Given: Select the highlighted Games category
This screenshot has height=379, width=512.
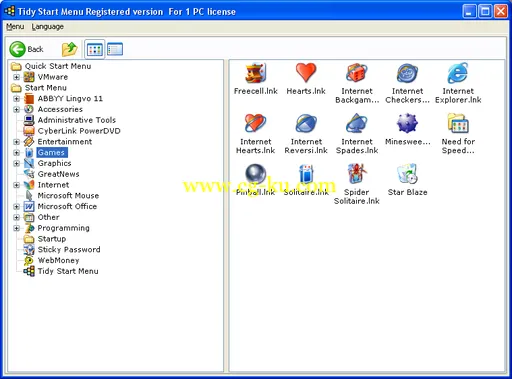Looking at the screenshot, I should click(x=52, y=153).
